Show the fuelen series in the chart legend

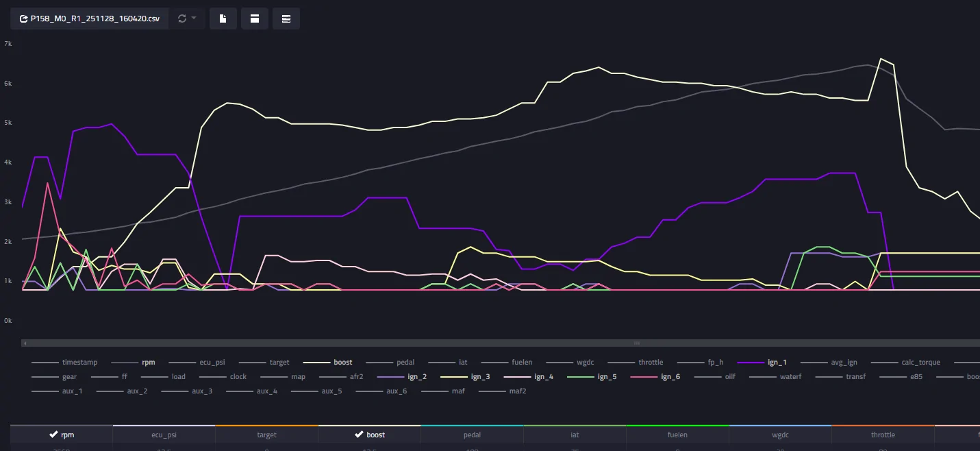tap(506, 362)
